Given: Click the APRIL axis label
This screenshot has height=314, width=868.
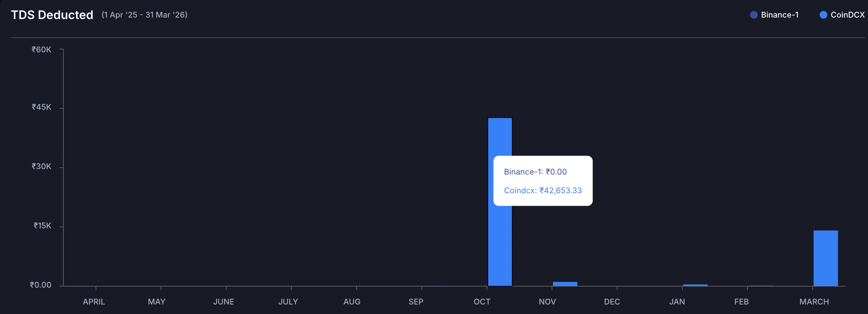Looking at the screenshot, I should (94, 302).
